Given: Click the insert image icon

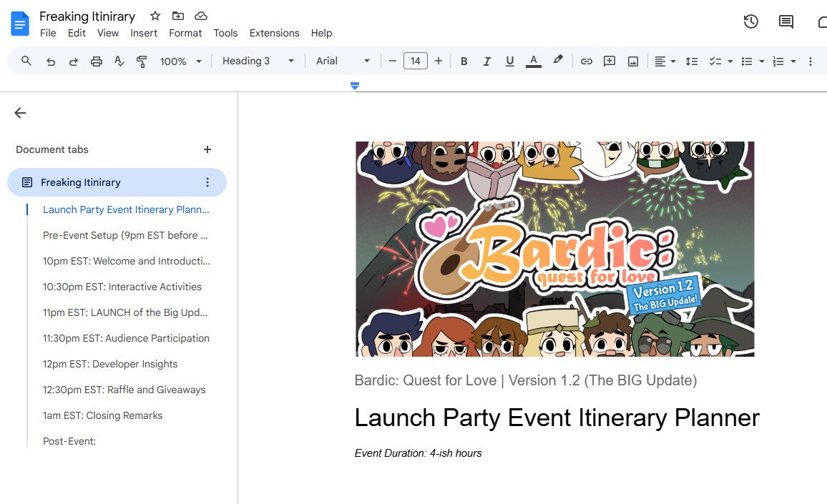Looking at the screenshot, I should point(633,61).
